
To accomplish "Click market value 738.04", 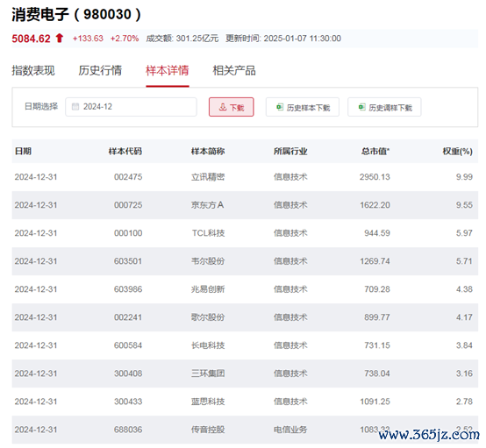I will click(x=377, y=373).
